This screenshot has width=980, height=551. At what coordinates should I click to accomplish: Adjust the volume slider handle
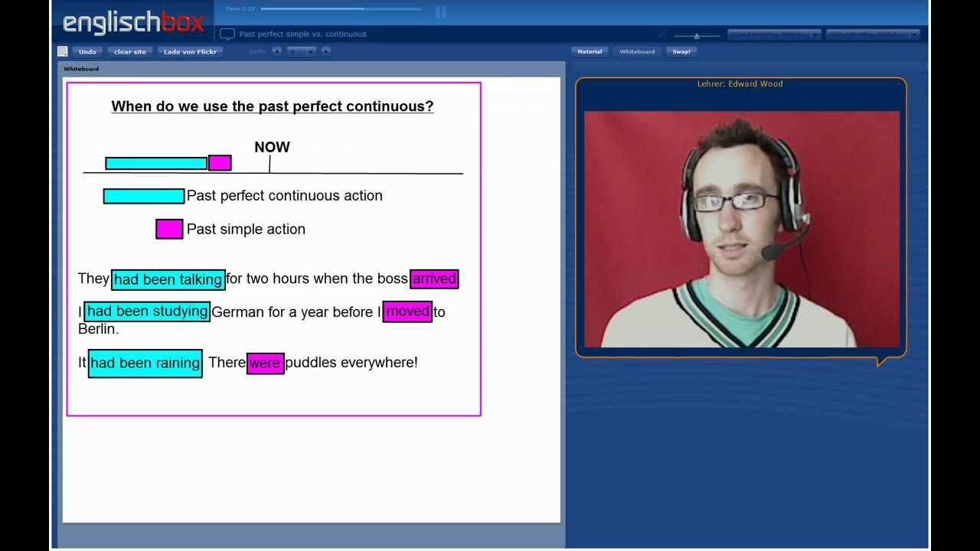click(697, 35)
